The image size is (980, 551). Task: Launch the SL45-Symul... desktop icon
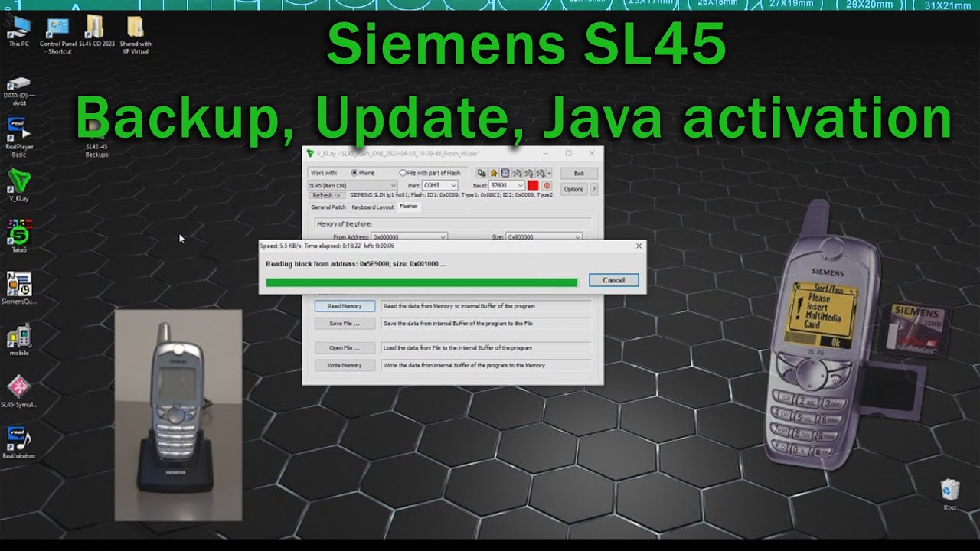pos(18,391)
